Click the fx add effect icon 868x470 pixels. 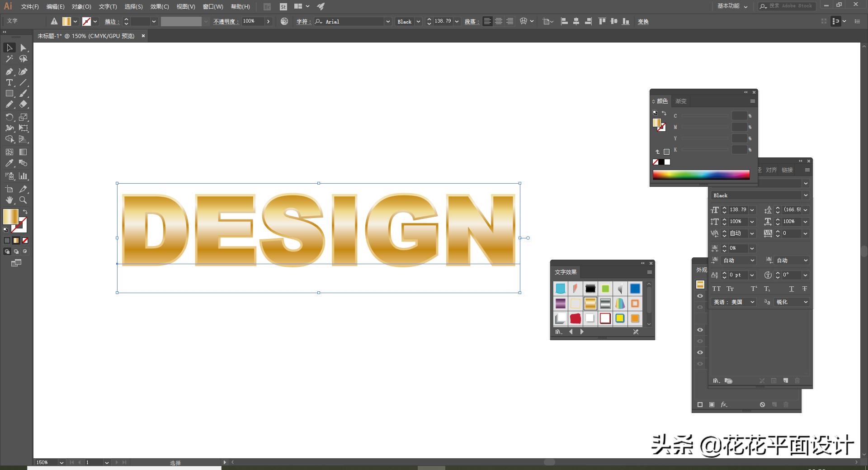[724, 404]
